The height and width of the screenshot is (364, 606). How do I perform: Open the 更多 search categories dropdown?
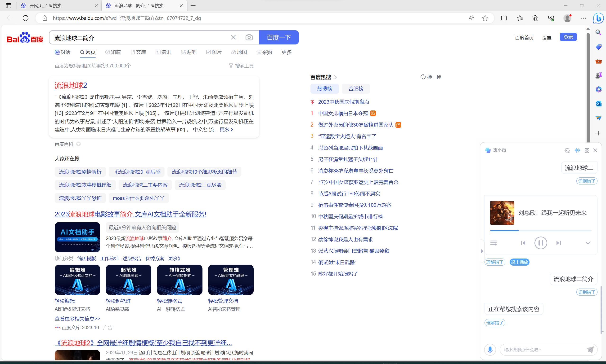pyautogui.click(x=286, y=52)
